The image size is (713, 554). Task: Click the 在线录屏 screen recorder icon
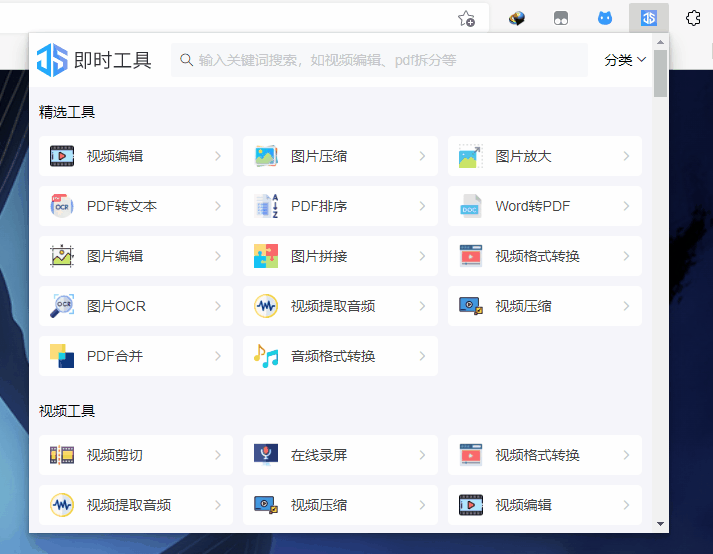[x=266, y=455]
